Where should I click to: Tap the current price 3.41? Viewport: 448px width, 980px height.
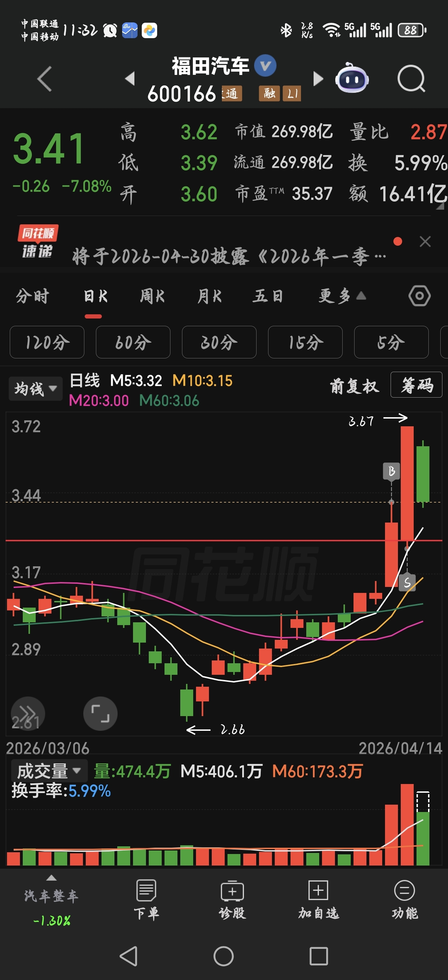tap(49, 149)
